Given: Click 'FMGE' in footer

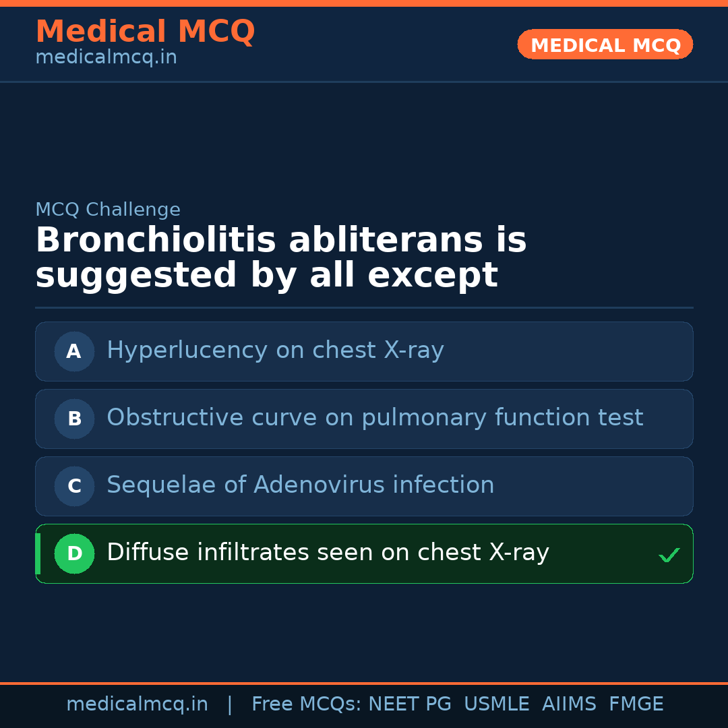Looking at the screenshot, I should click(x=636, y=704).
